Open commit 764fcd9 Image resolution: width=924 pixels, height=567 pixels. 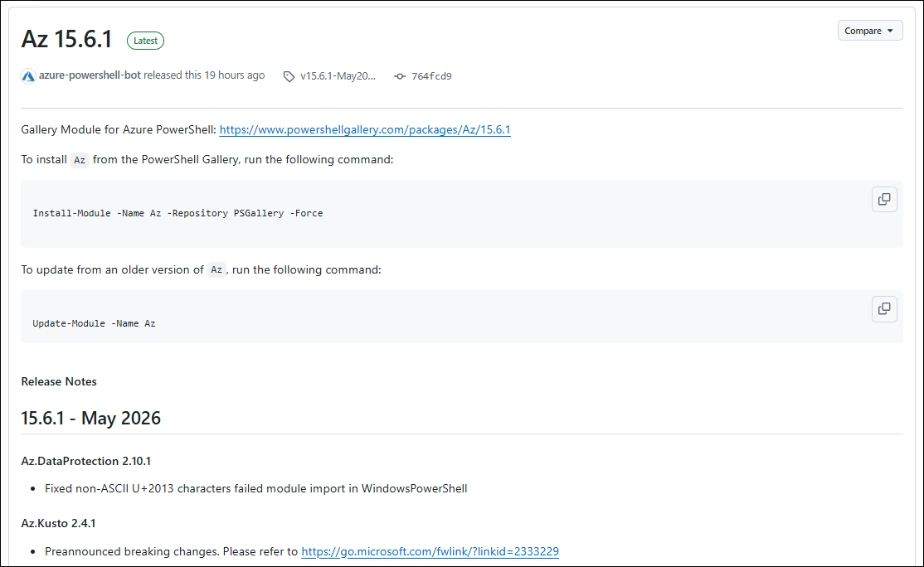431,76
